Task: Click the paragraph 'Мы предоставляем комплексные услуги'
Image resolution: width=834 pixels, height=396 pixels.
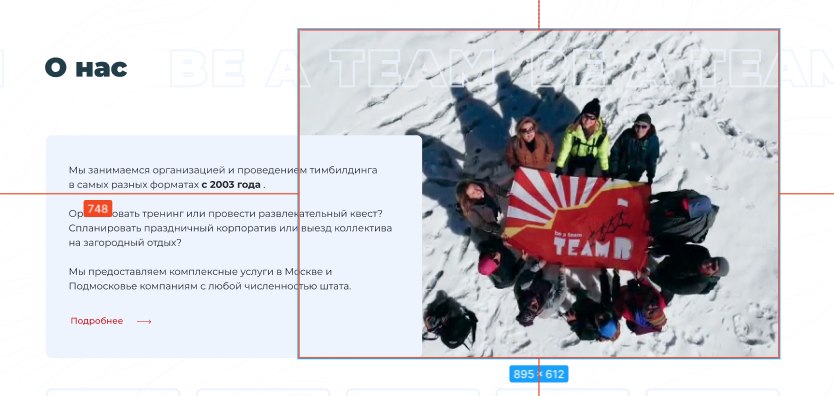Action: [210, 279]
